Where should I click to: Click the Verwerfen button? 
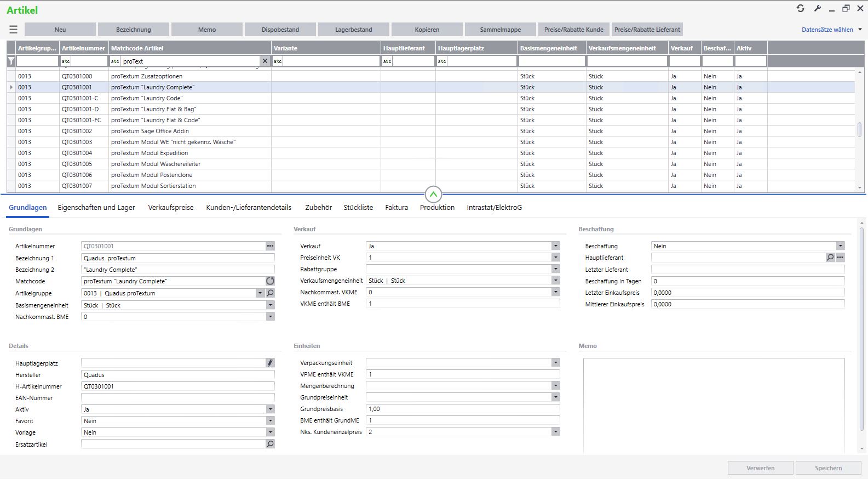[x=761, y=468]
